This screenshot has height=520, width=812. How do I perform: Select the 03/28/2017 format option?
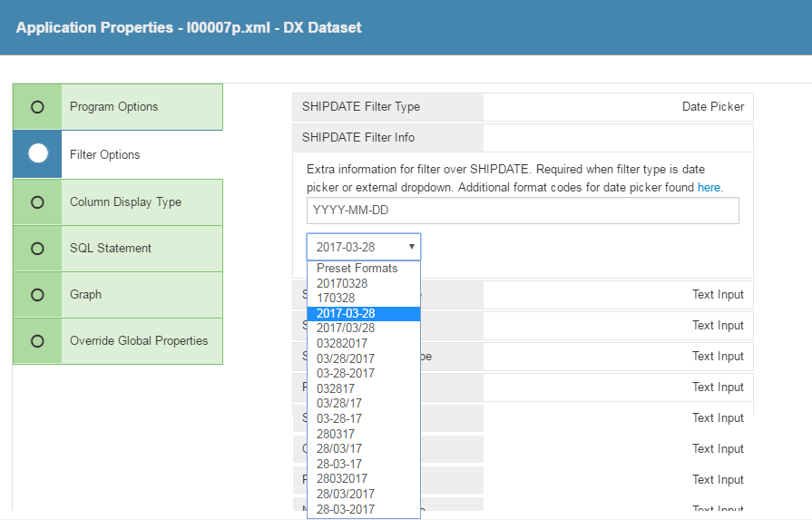(x=346, y=358)
